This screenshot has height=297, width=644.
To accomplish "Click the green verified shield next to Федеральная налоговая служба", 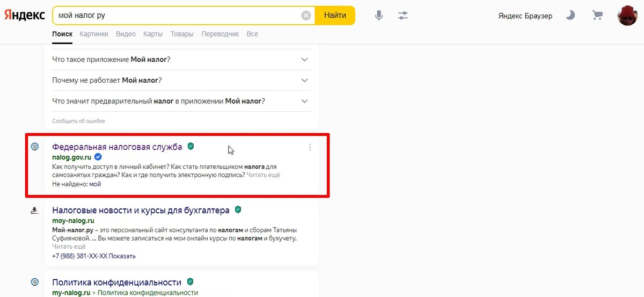I will click(191, 146).
